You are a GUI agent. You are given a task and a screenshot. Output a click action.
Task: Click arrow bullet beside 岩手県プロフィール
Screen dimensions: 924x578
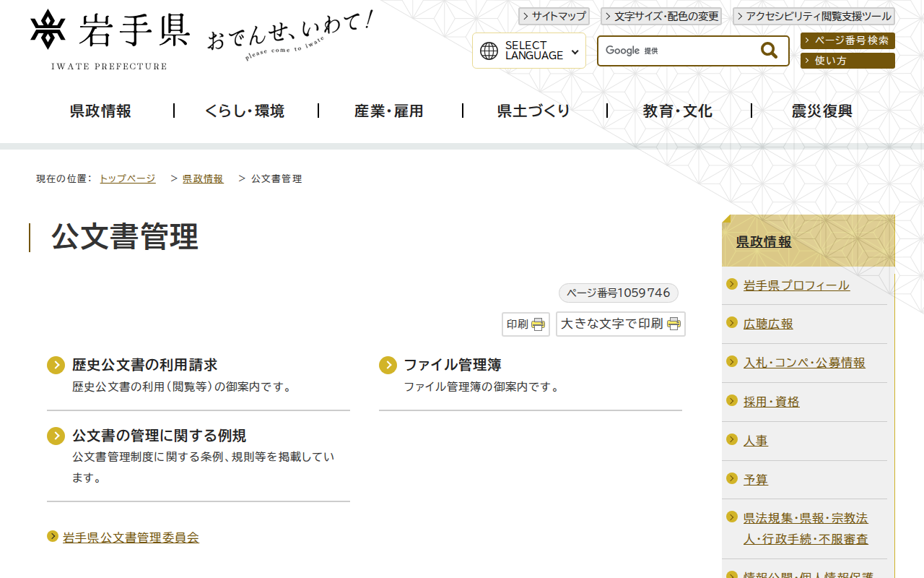732,284
